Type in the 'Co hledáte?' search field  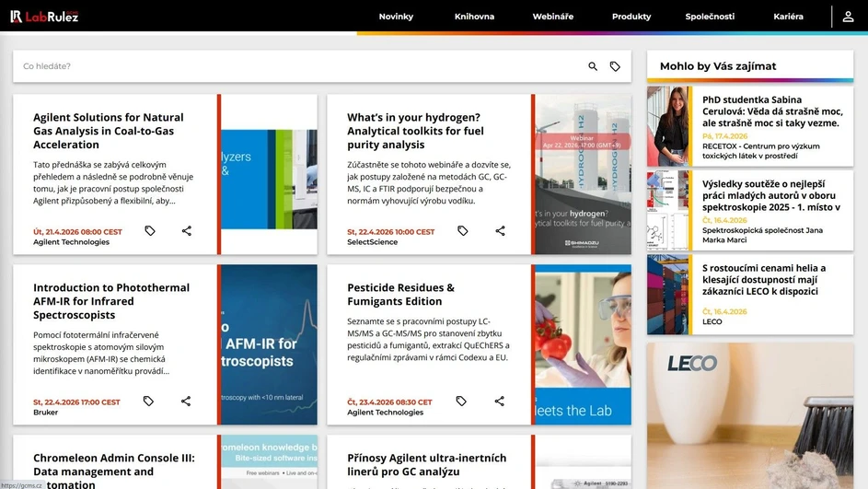click(x=295, y=66)
